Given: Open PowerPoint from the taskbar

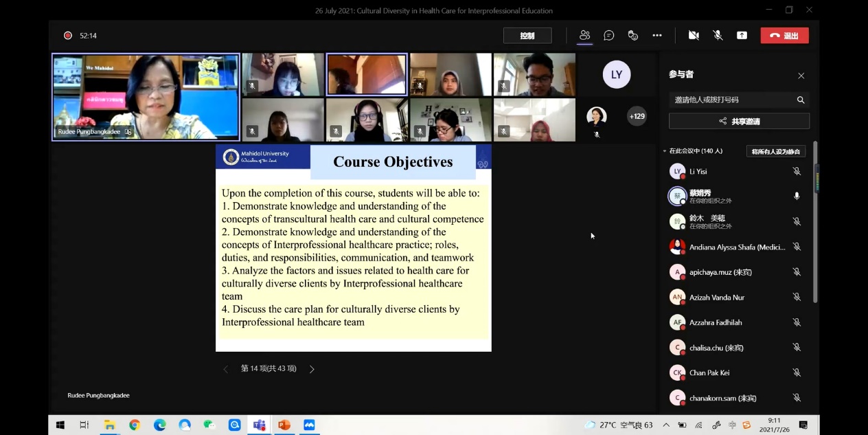Looking at the screenshot, I should tap(284, 425).
